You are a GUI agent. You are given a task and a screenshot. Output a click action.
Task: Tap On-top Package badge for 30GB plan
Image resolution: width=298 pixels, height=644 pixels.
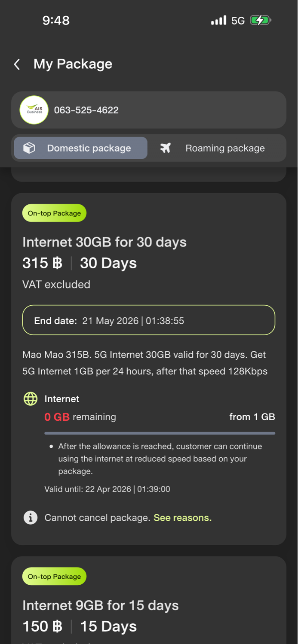pyautogui.click(x=54, y=213)
